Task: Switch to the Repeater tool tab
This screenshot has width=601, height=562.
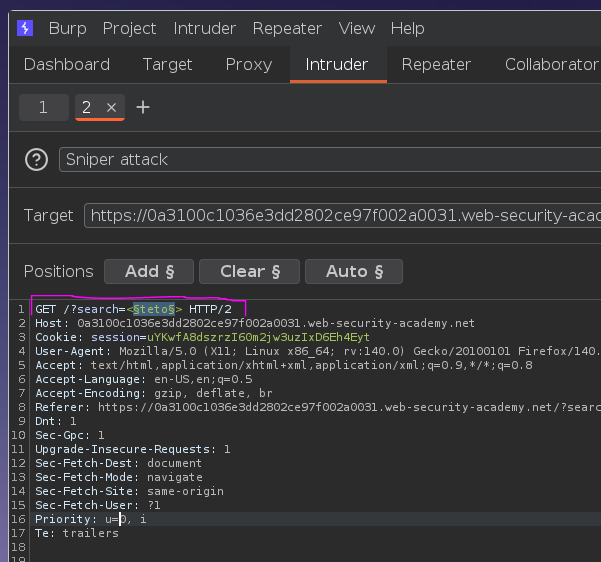Action: (x=436, y=64)
